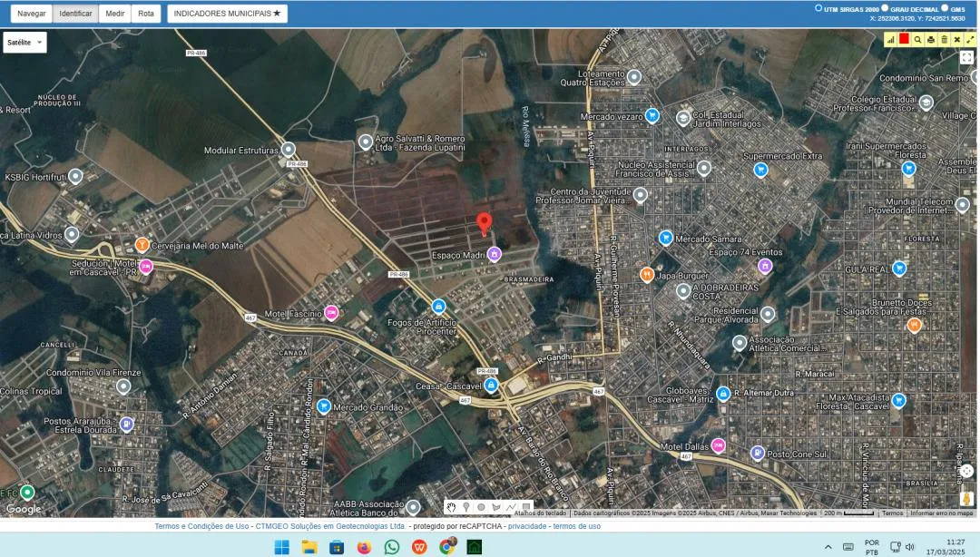980x557 pixels.
Task: Click Atalhos do teclado on the map
Action: click(x=541, y=513)
